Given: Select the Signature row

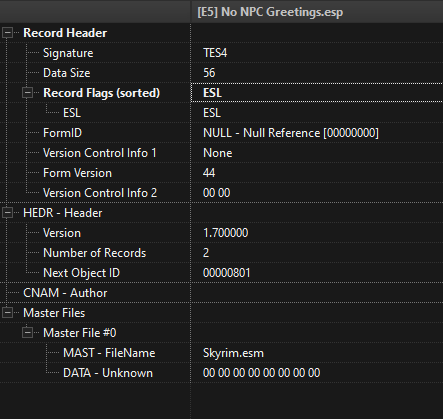Looking at the screenshot, I should (221, 53).
